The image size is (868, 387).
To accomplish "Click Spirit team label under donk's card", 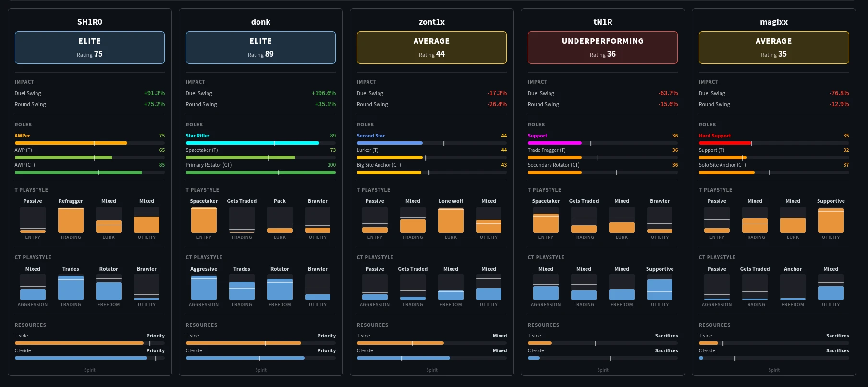I will point(260,370).
